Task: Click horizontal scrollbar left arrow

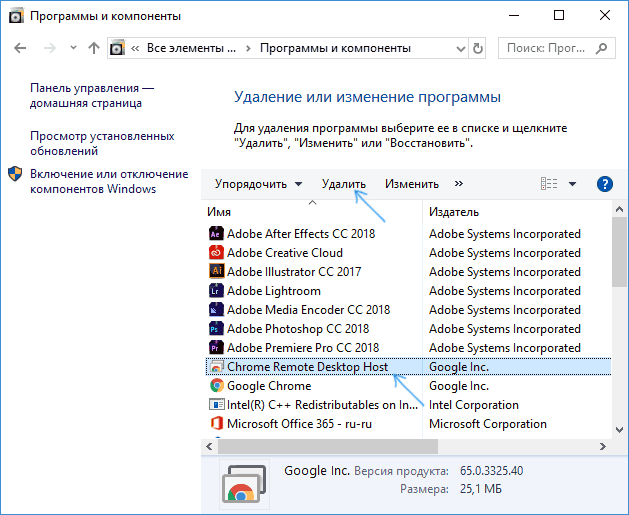Action: [x=209, y=446]
